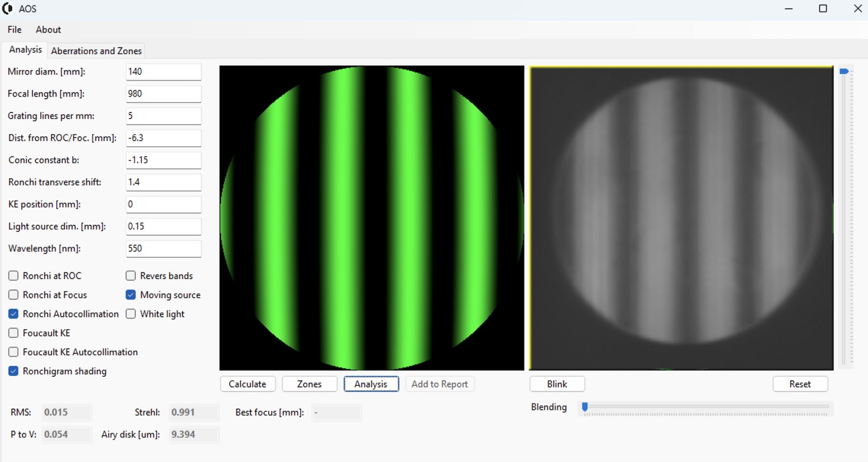
Task: Click the Blink button
Action: 557,384
